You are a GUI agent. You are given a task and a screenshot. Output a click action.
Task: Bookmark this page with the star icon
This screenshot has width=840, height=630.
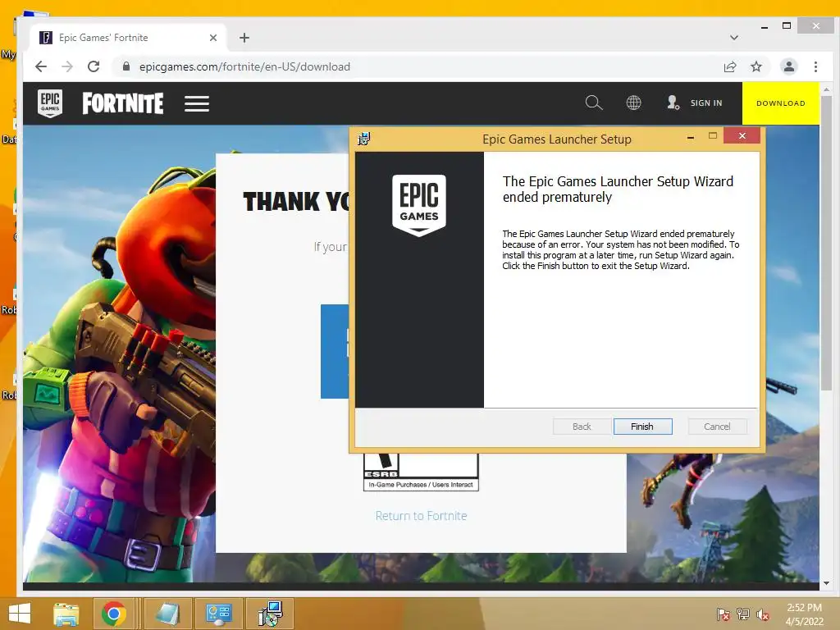[x=756, y=66]
